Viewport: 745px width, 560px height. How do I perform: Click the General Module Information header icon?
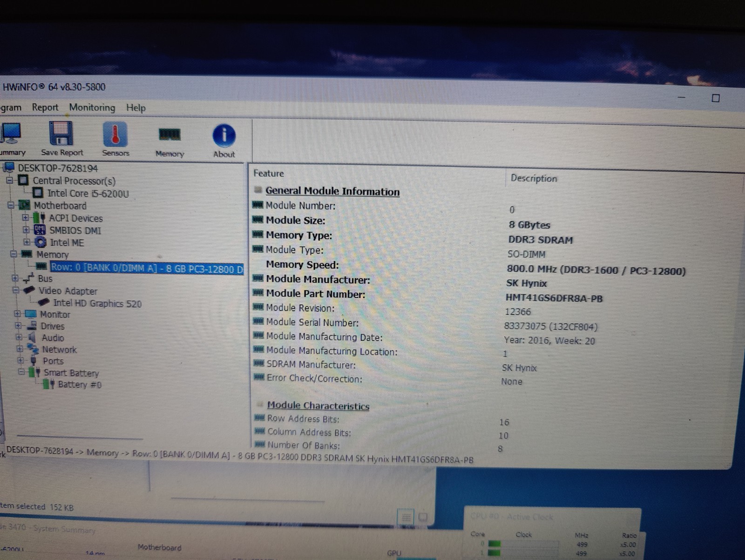(258, 190)
